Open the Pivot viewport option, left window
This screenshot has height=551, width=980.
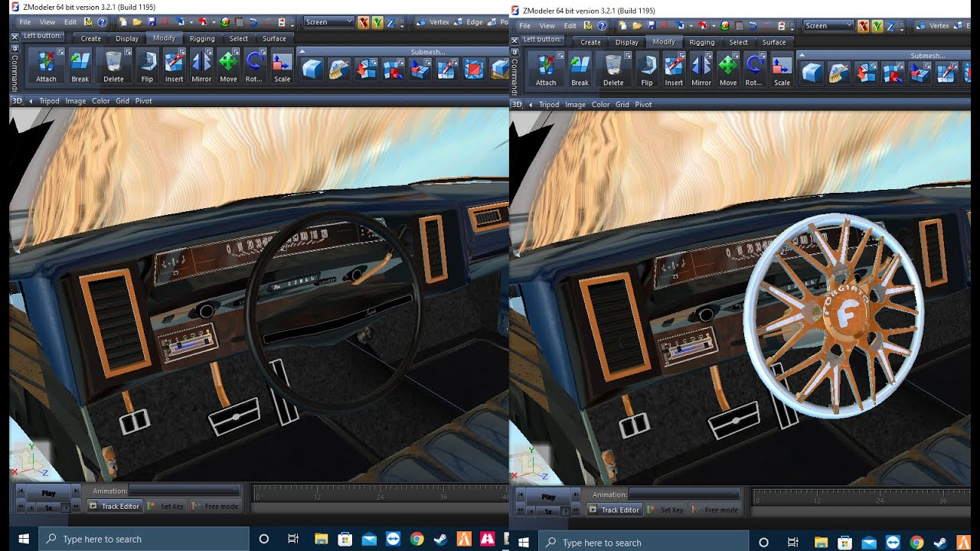pyautogui.click(x=144, y=101)
